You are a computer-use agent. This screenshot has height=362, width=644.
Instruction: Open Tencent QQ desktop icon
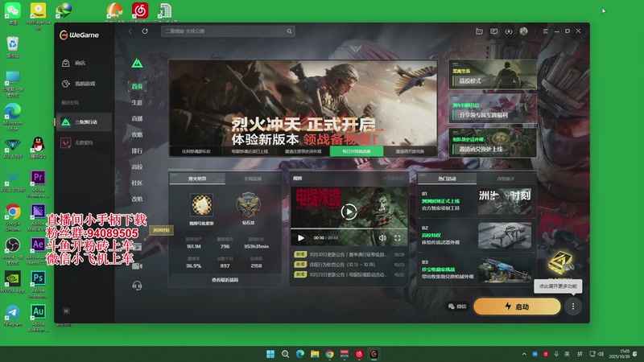pos(38,148)
